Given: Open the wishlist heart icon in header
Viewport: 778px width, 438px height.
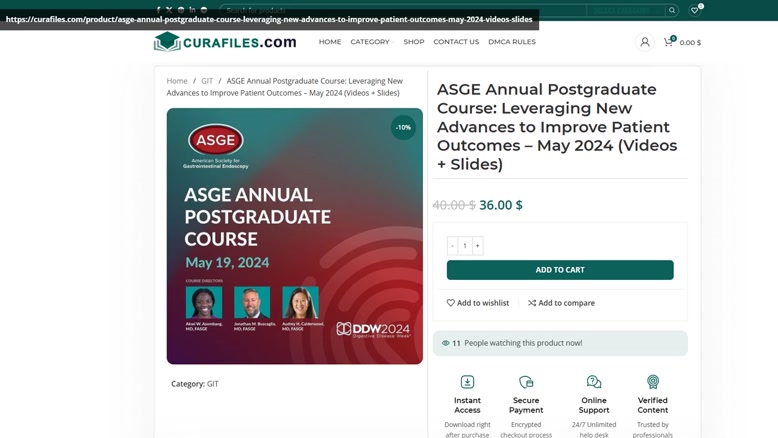Looking at the screenshot, I should click(x=695, y=10).
